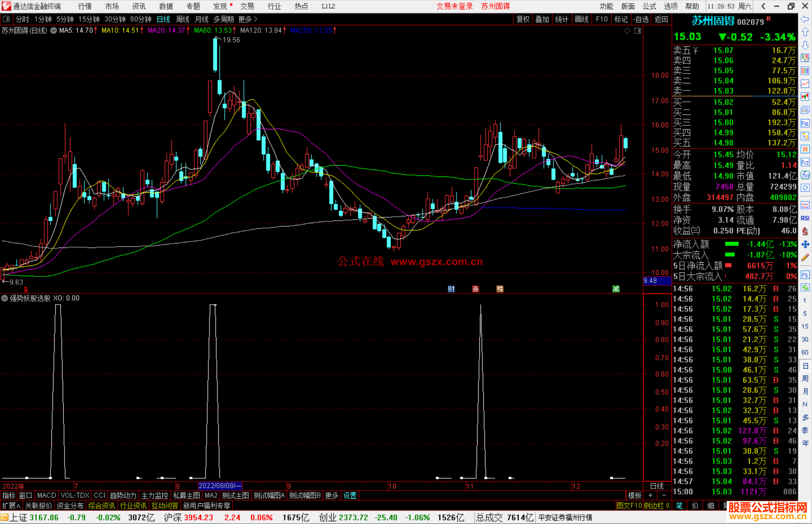Image resolution: width=812 pixels, height=524 pixels.
Task: Toggle the 强势妖股选股 indicator circle button
Action: [x=5, y=298]
